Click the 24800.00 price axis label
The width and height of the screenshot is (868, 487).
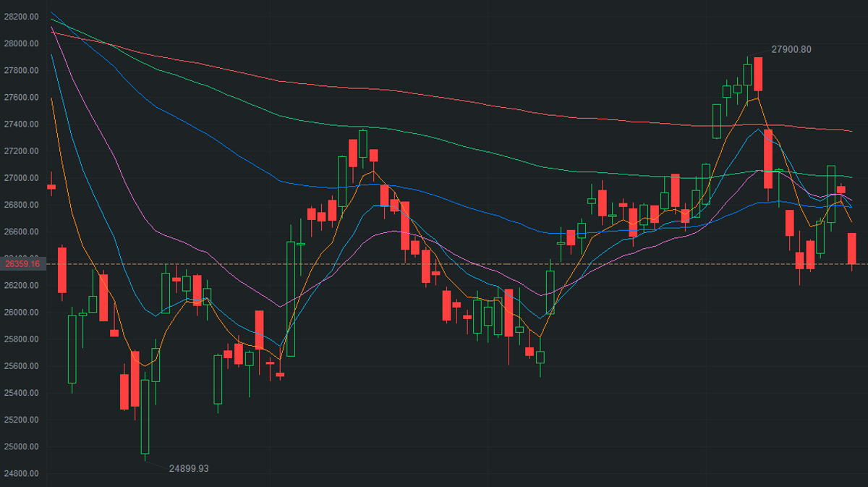click(21, 474)
